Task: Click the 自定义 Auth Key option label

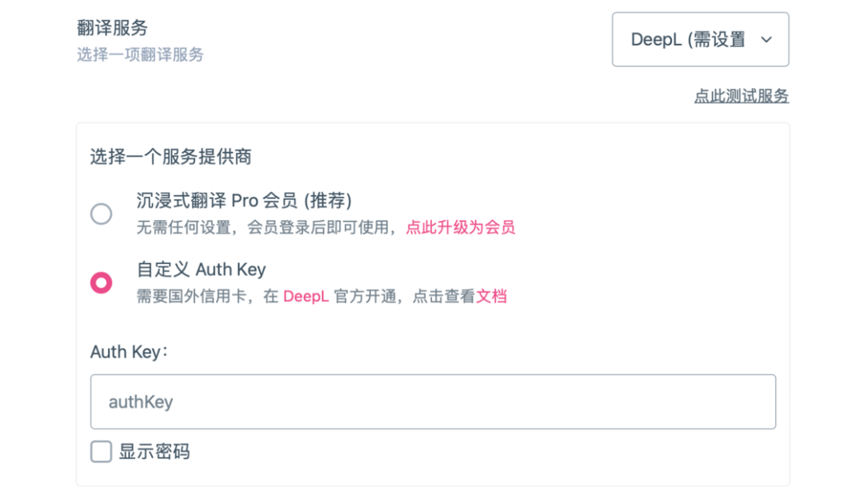Action: 201,270
